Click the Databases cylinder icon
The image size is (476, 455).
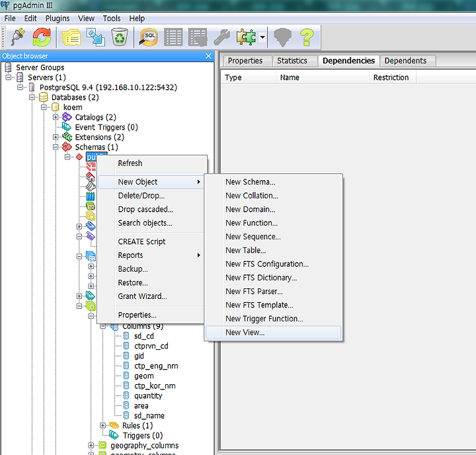tap(44, 97)
